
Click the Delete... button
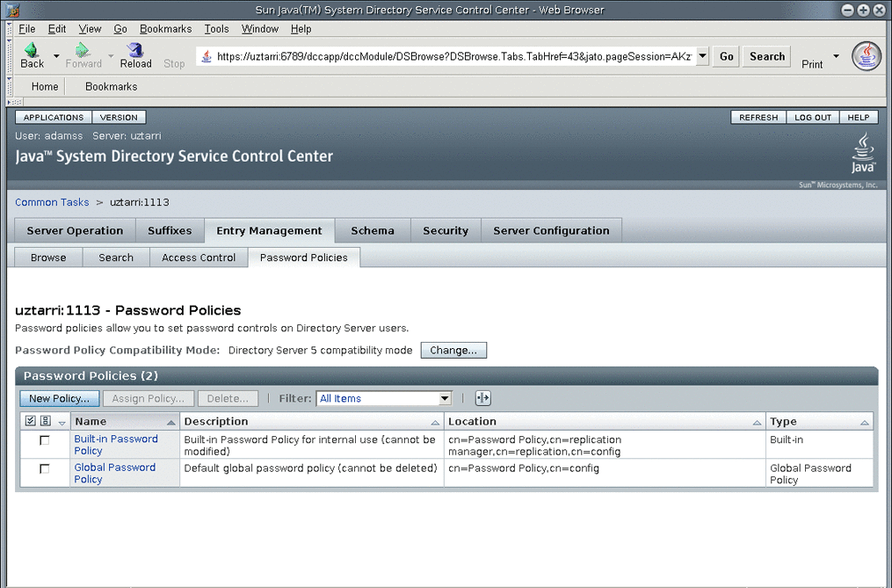228,398
